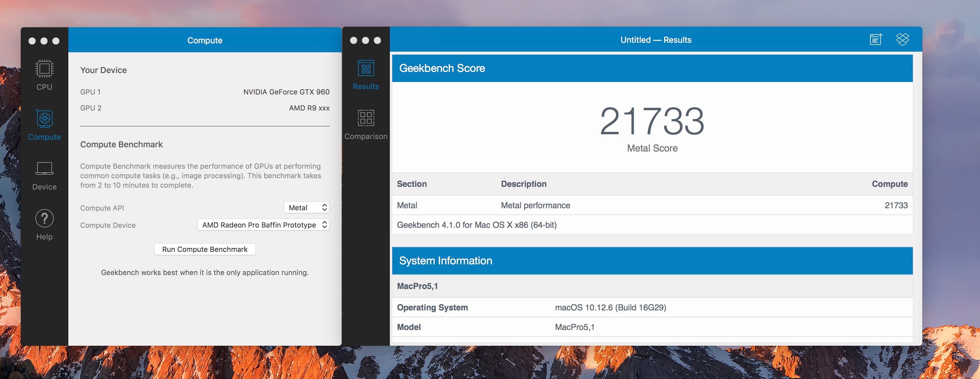
Task: Open the Compute Device dropdown
Action: (x=263, y=225)
